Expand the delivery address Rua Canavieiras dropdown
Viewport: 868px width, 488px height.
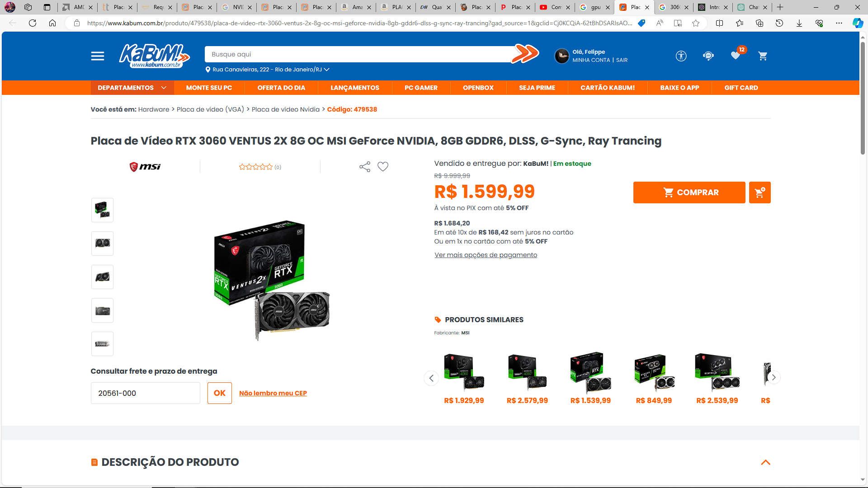(267, 70)
